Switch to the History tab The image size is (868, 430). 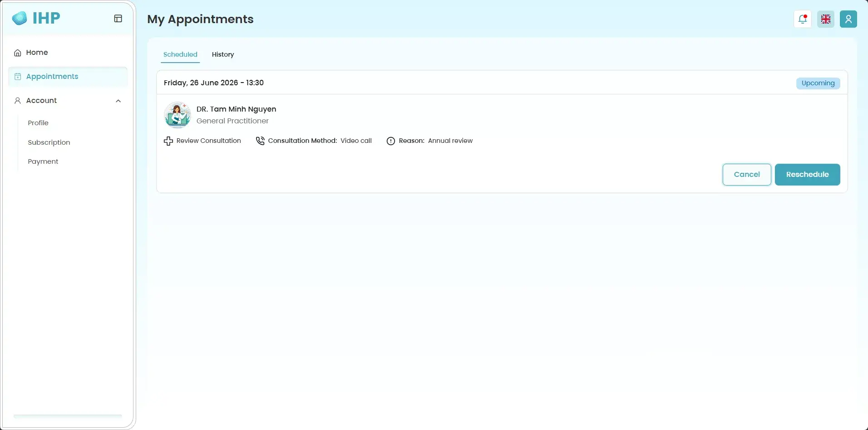(223, 54)
